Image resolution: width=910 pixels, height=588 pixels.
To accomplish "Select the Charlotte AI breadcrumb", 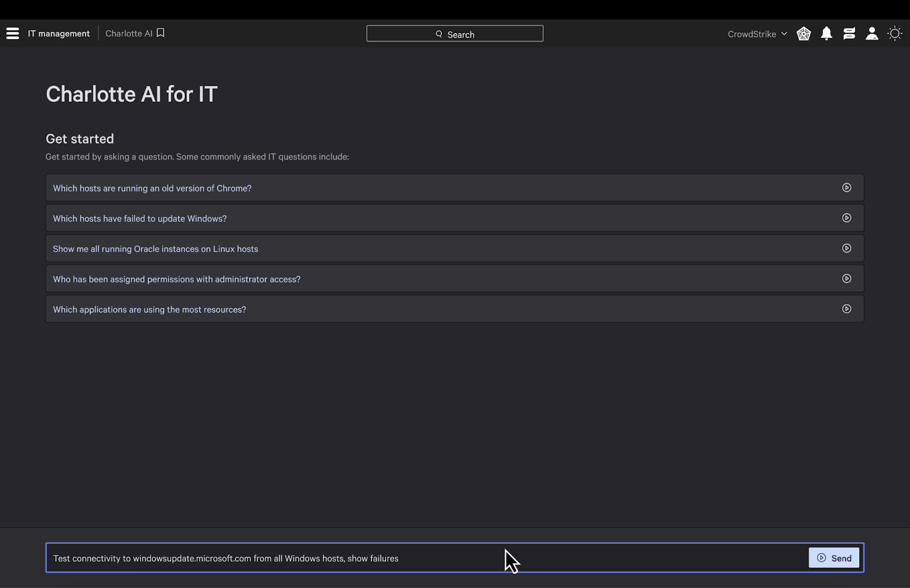I will (x=129, y=34).
